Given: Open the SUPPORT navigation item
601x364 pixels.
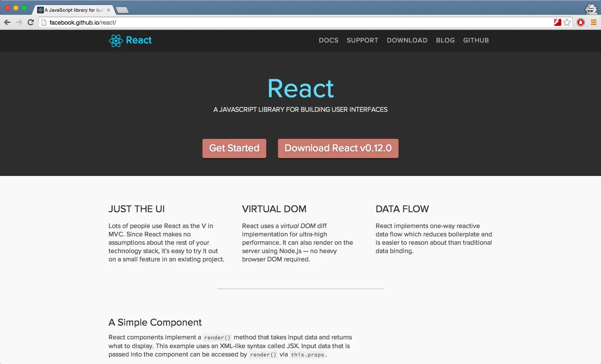Looking at the screenshot, I should pyautogui.click(x=362, y=40).
